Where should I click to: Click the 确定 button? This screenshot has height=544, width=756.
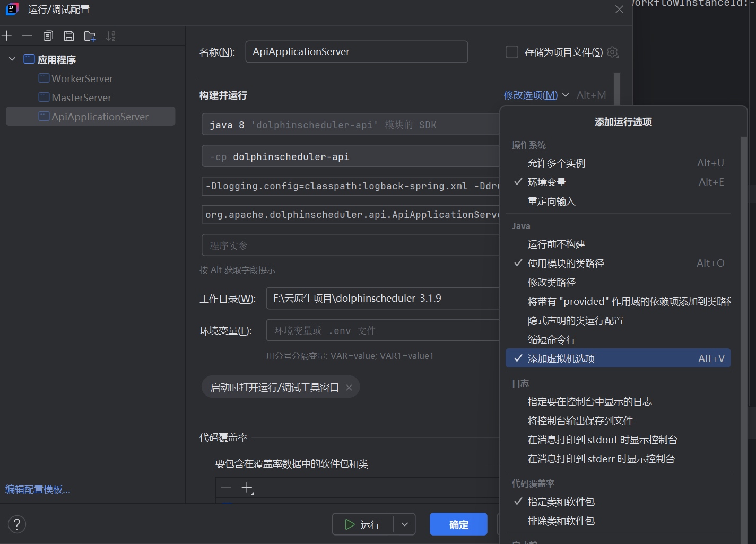click(x=458, y=524)
